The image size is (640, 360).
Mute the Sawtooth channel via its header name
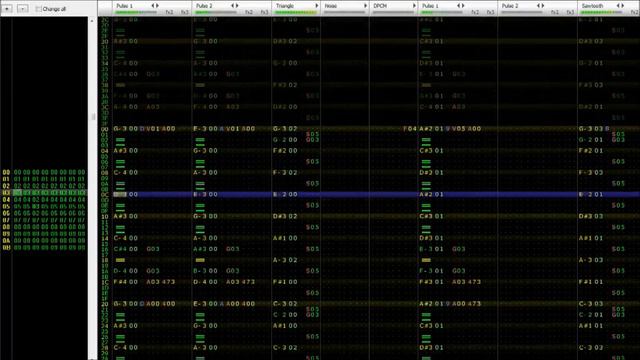pos(592,6)
